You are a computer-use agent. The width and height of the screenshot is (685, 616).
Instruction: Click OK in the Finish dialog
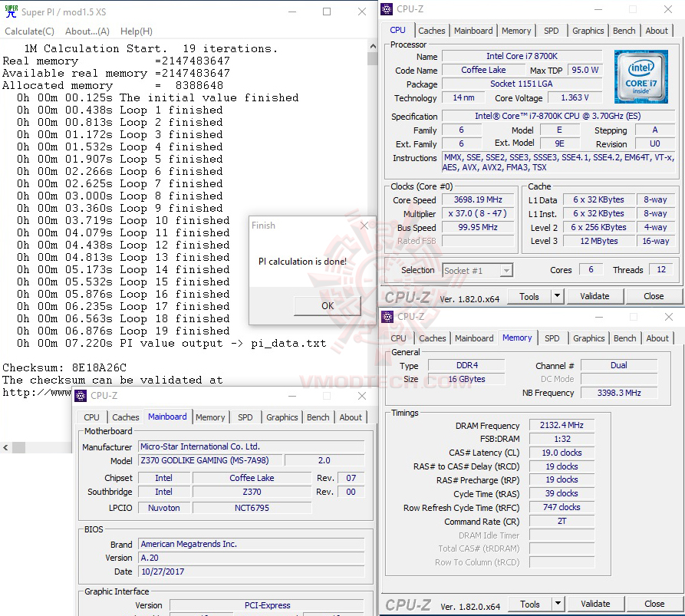click(328, 305)
